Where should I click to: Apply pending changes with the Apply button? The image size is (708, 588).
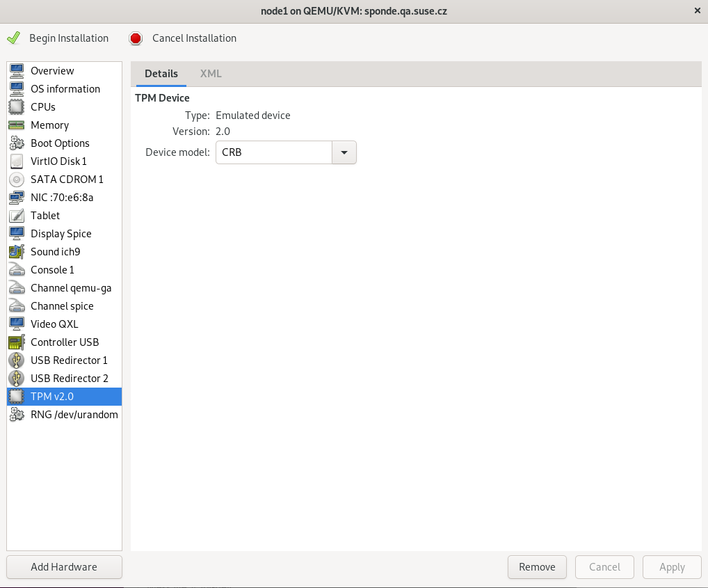(x=671, y=566)
